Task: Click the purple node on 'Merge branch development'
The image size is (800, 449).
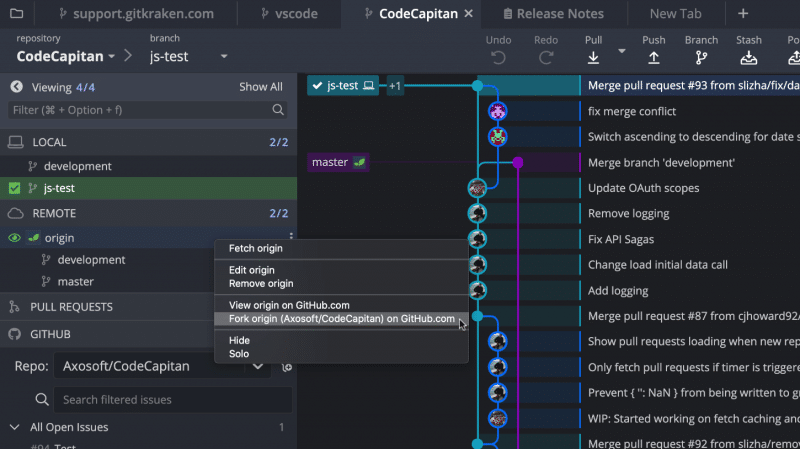Action: [518, 162]
